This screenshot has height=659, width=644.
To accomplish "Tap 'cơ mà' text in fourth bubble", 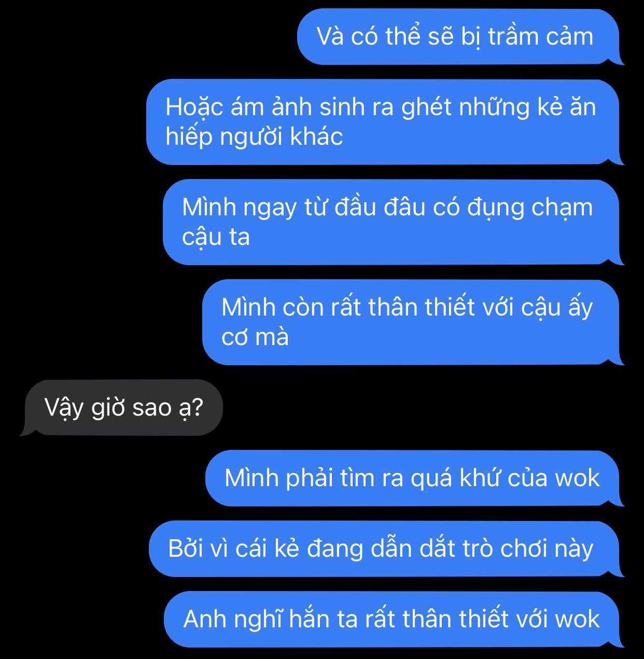I will pos(255,337).
